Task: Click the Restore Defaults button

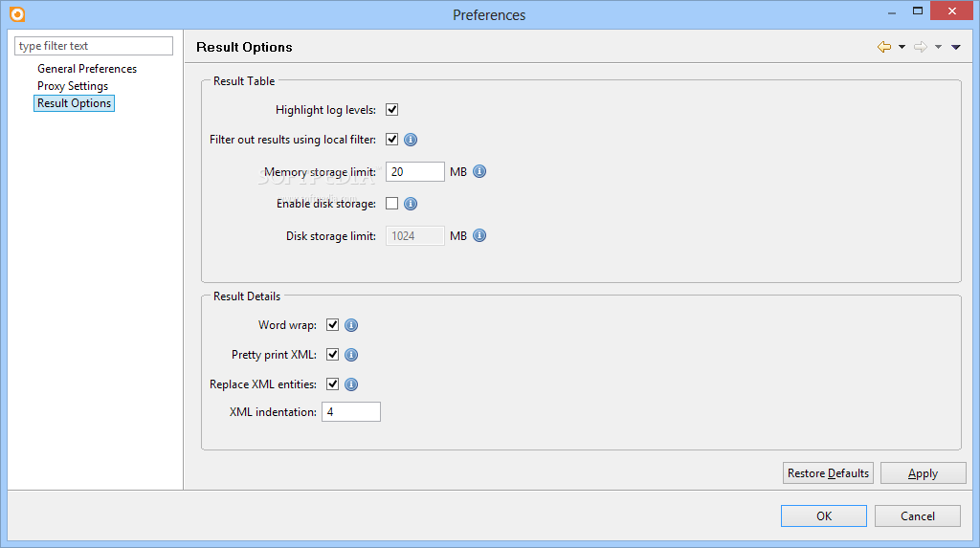Action: (828, 473)
